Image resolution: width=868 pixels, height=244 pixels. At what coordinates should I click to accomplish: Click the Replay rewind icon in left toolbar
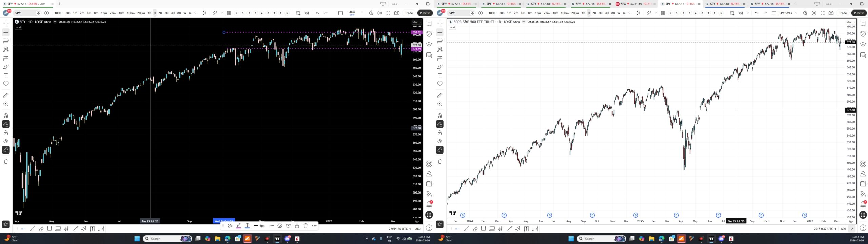307,13
